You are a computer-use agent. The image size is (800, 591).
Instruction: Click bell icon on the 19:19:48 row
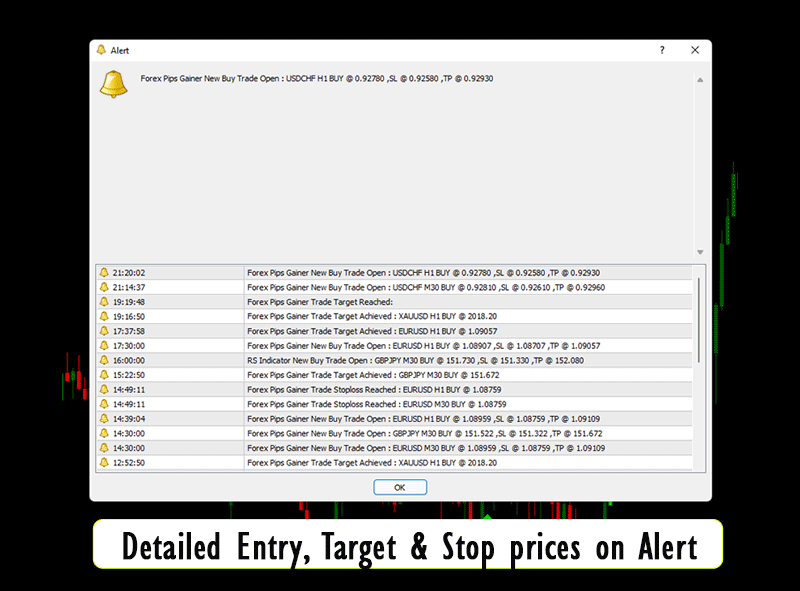click(104, 301)
